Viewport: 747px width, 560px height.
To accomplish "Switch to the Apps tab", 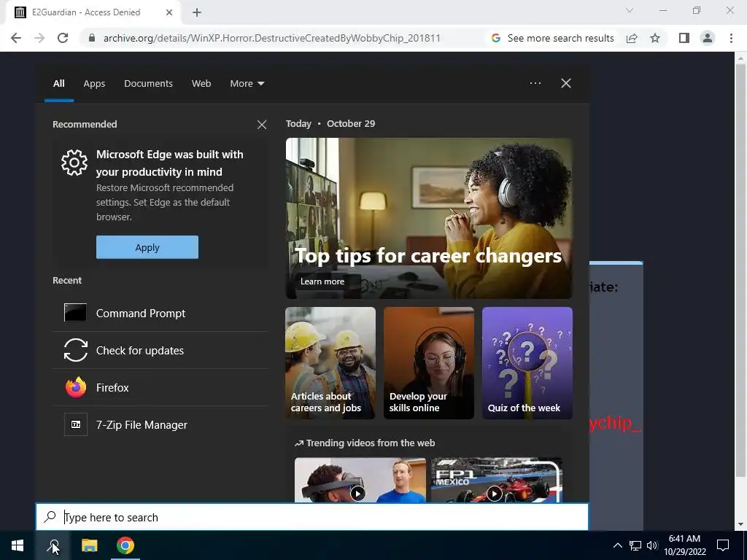I will (94, 83).
